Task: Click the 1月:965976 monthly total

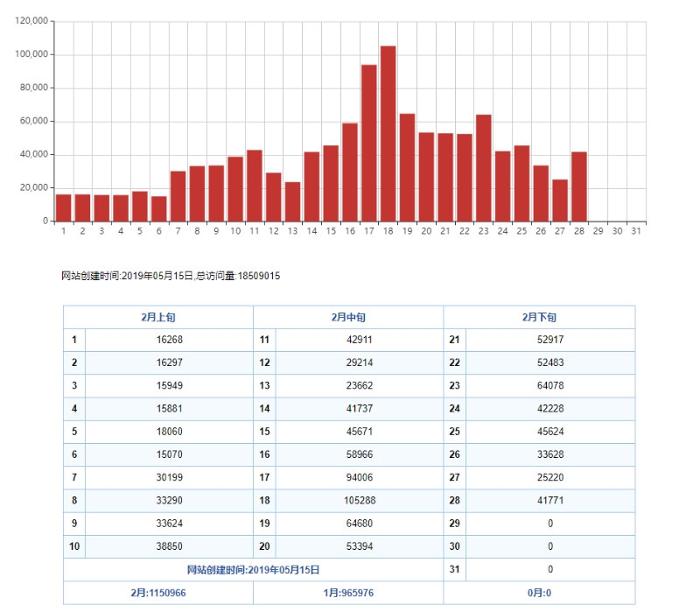Action: (348, 593)
